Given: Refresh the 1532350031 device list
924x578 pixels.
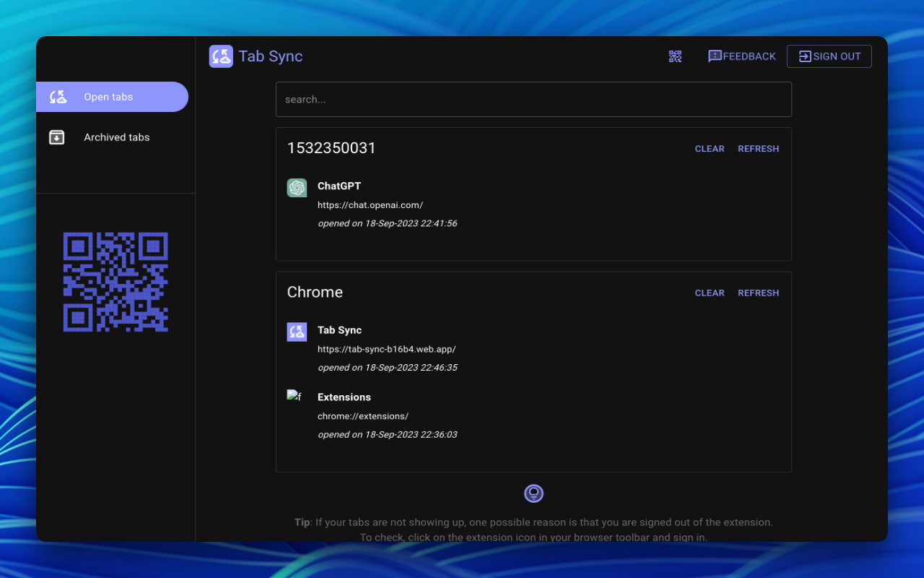Looking at the screenshot, I should [x=758, y=149].
